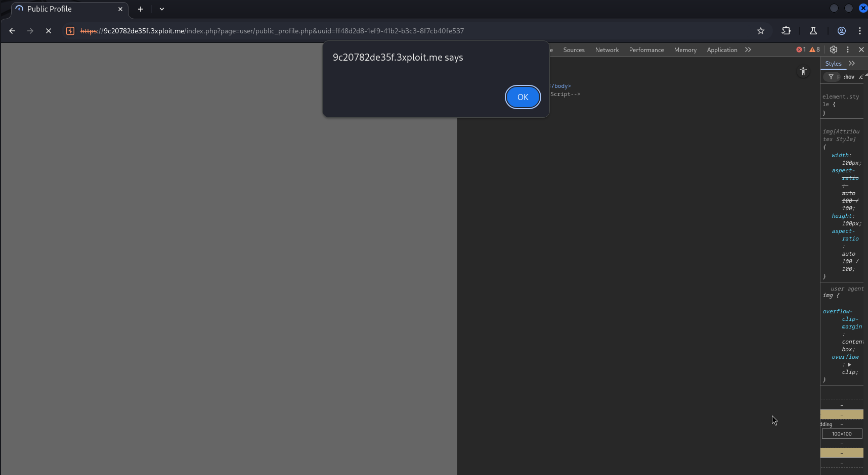Image resolution: width=868 pixels, height=475 pixels.
Task: Click OK in the alert dialog
Action: pos(523,97)
